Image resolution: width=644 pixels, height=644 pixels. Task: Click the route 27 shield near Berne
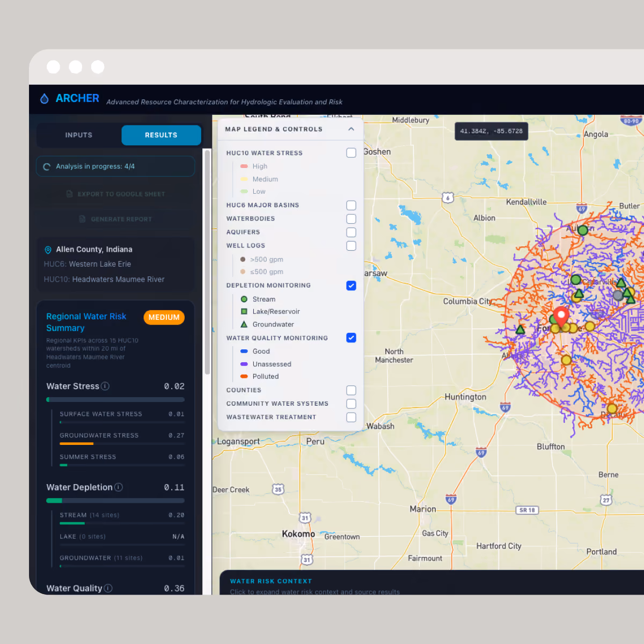(x=606, y=500)
